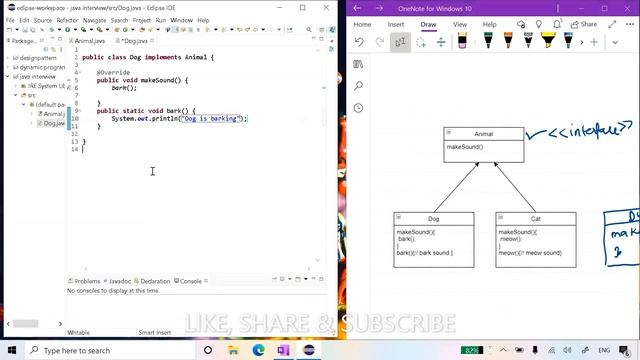Image resolution: width=640 pixels, height=360 pixels.
Task: Show OneNote notebooks navigation pane
Action: 358,64
